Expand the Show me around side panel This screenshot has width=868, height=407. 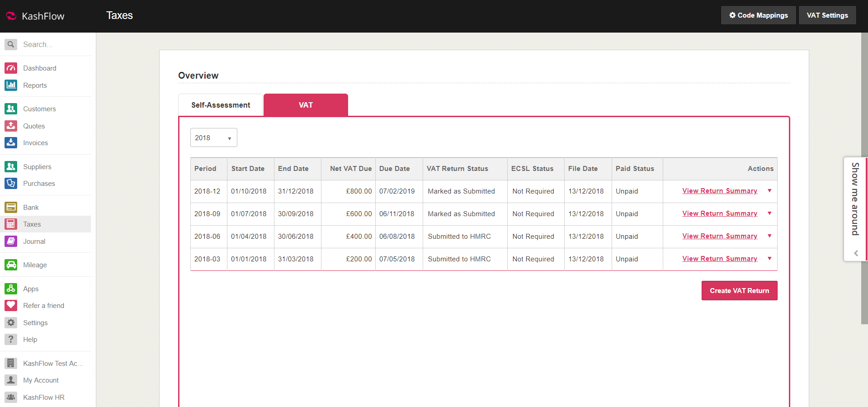pos(855,208)
